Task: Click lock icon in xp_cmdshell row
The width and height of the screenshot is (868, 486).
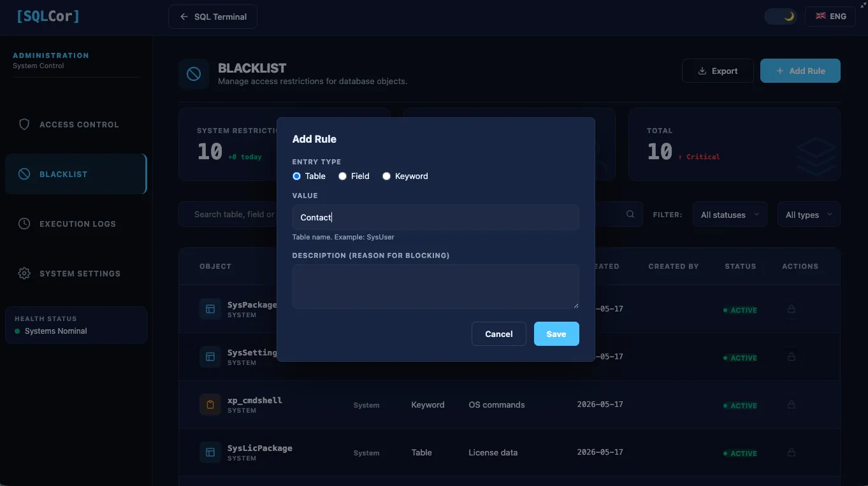Action: click(x=792, y=404)
